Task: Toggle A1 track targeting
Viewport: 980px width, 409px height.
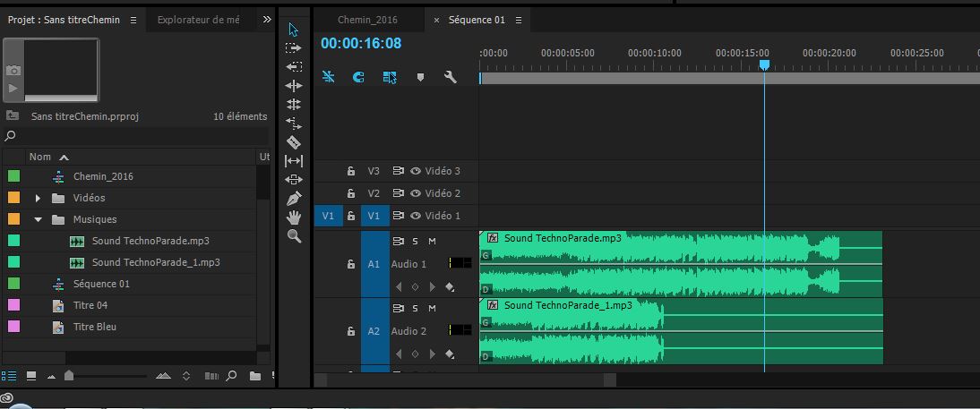Action: point(374,264)
